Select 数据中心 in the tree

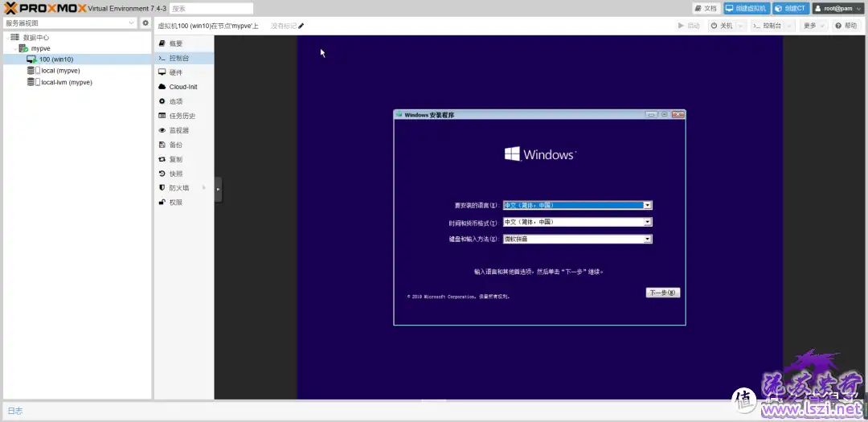pos(36,37)
